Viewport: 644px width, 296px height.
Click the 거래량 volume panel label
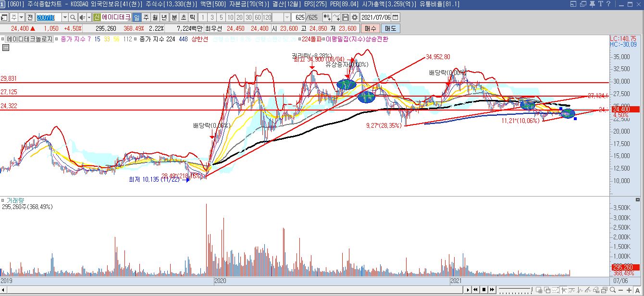15,200
